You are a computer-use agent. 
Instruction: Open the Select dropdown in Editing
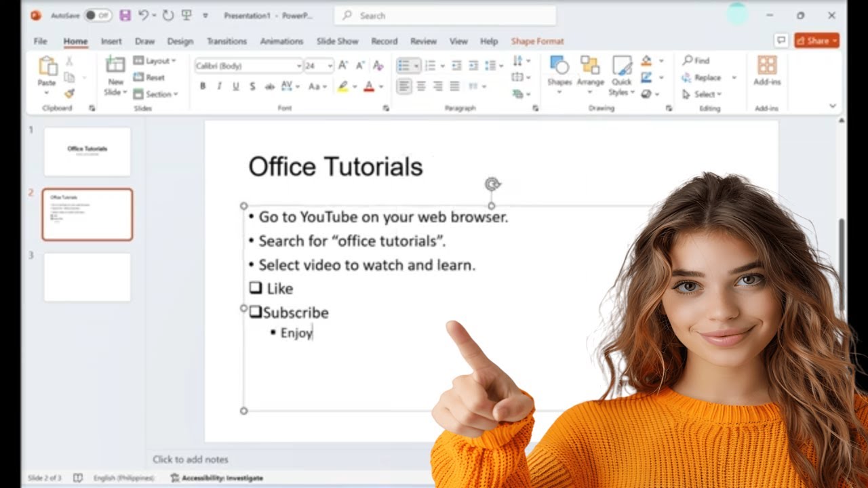[702, 94]
